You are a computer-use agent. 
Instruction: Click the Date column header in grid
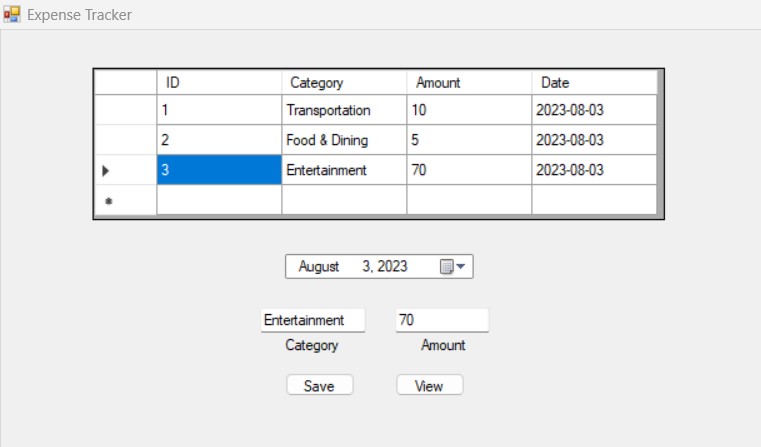coord(594,83)
